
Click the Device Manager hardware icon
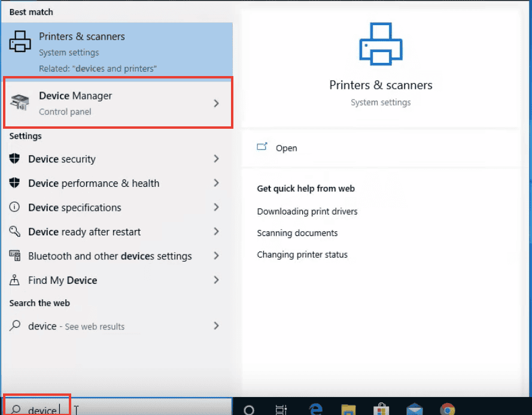pyautogui.click(x=20, y=102)
